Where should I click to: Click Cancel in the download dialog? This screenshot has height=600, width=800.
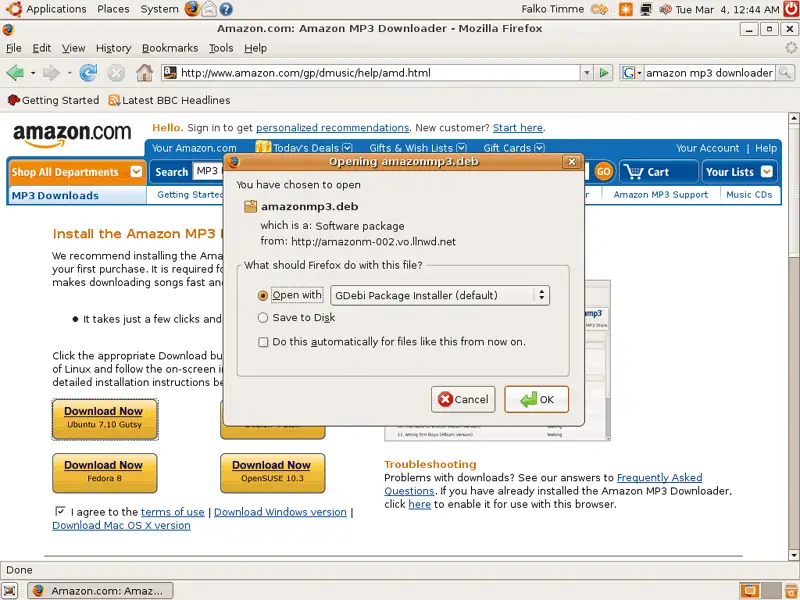(463, 399)
